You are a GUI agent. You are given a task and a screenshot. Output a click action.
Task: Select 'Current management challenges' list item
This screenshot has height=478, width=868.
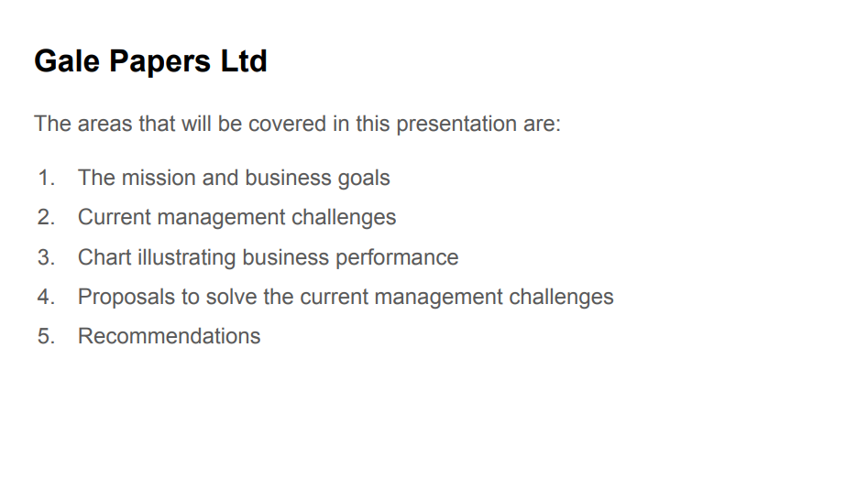[x=236, y=217]
